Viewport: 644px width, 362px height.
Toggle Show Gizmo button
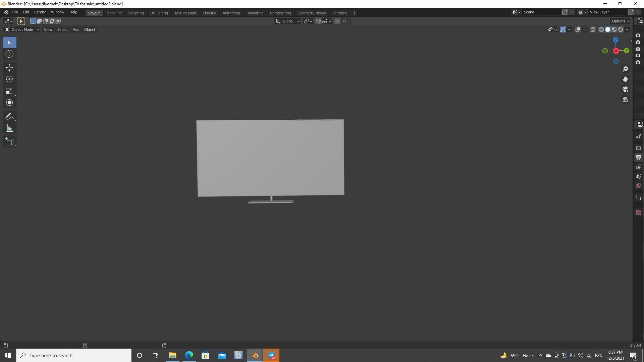pyautogui.click(x=563, y=29)
